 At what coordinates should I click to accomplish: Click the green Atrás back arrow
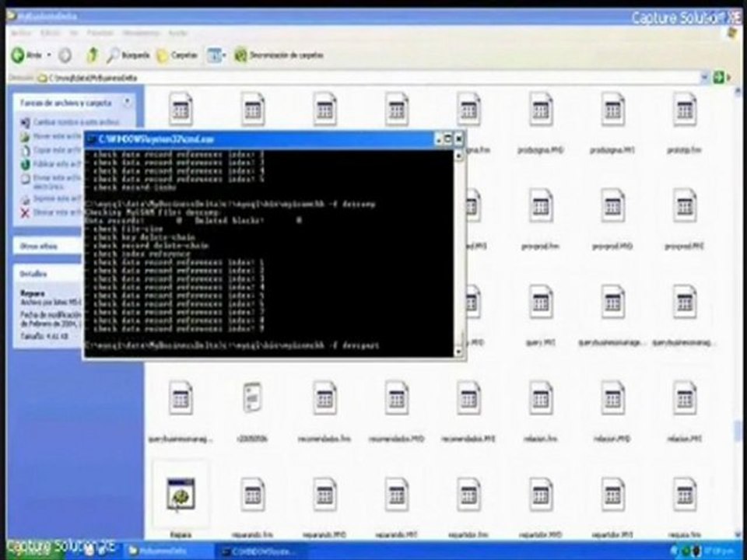coord(18,55)
